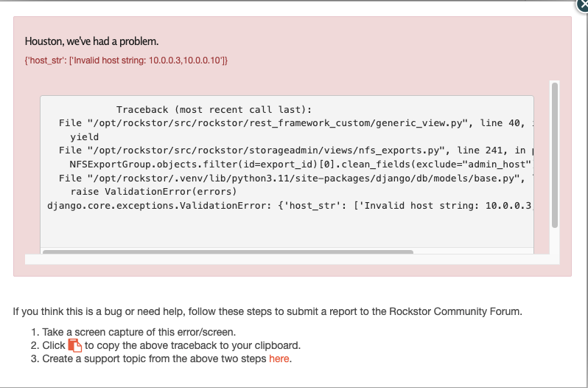Image resolution: width=588 pixels, height=388 pixels.
Task: Click 'Create a support topic' step text
Action: pyautogui.click(x=155, y=359)
